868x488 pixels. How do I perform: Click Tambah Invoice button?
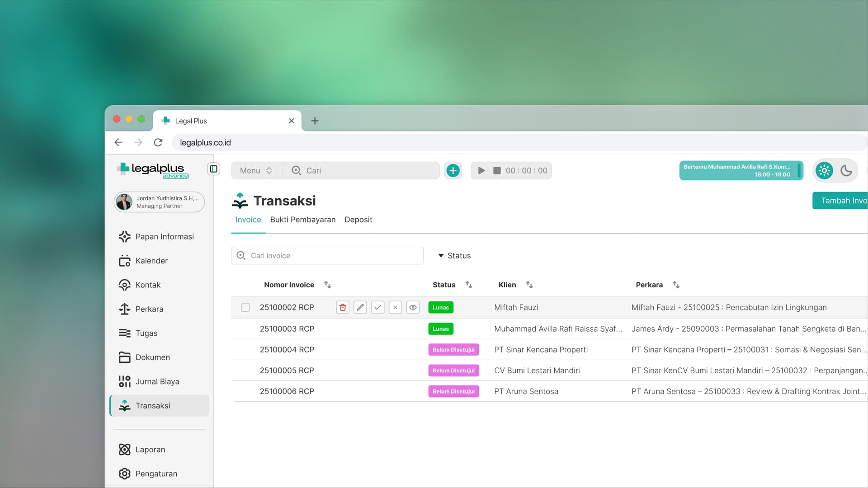[841, 201]
